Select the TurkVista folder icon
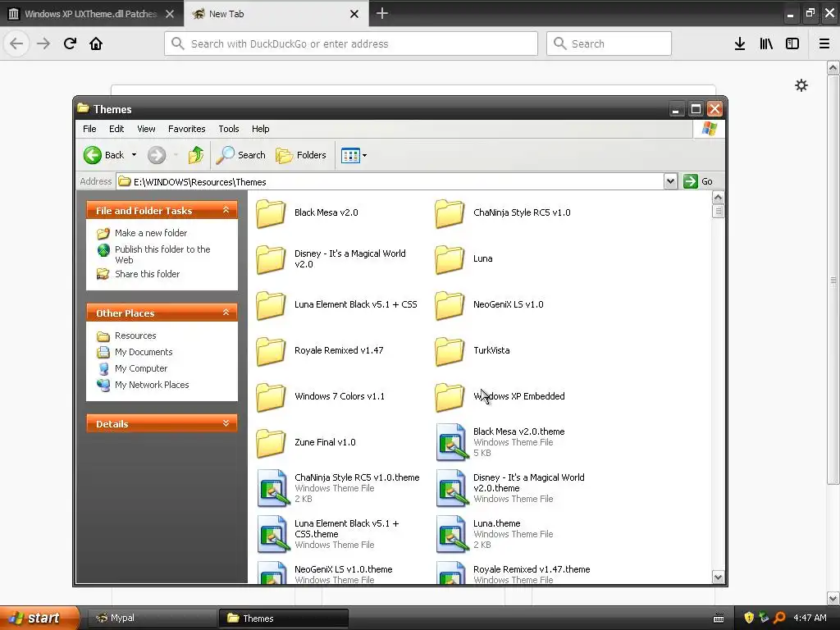Screen dimensions: 840x630 [x=450, y=351]
